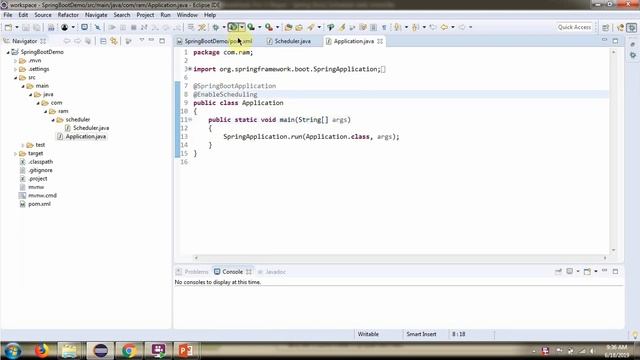Click the Next Annotation toolbar icon
Screen dimensions: 640x360
[398, 27]
